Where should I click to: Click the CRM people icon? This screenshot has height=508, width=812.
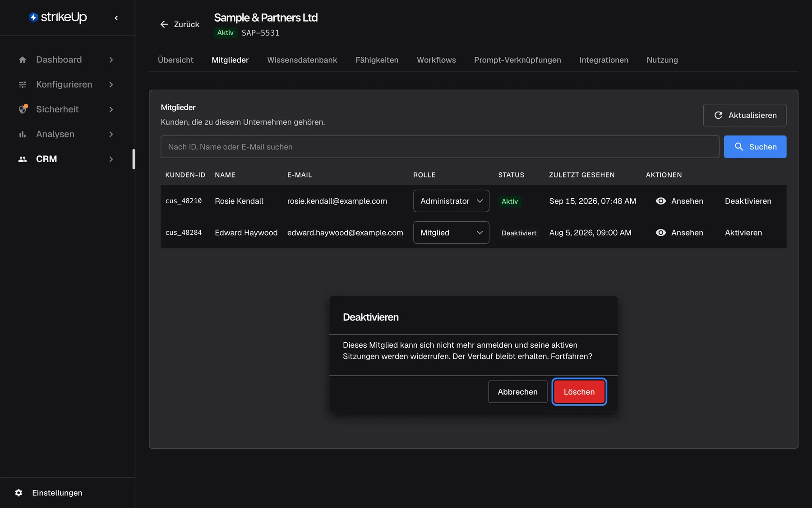tap(23, 159)
